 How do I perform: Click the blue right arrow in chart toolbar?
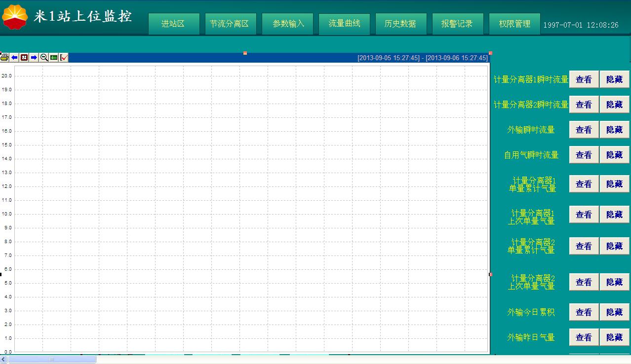click(x=34, y=58)
